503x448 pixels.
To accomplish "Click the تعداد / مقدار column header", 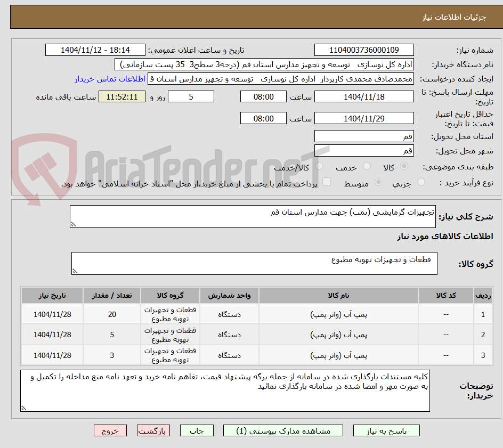I will click(x=112, y=295).
